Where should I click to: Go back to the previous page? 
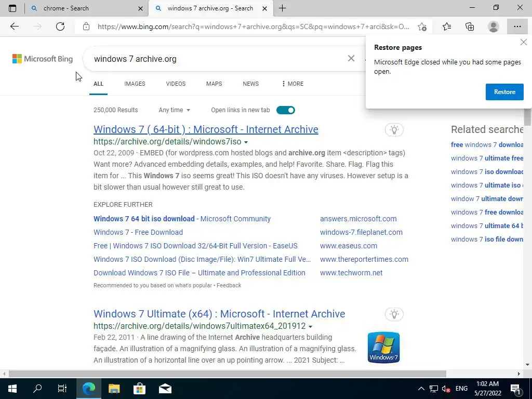click(x=14, y=26)
